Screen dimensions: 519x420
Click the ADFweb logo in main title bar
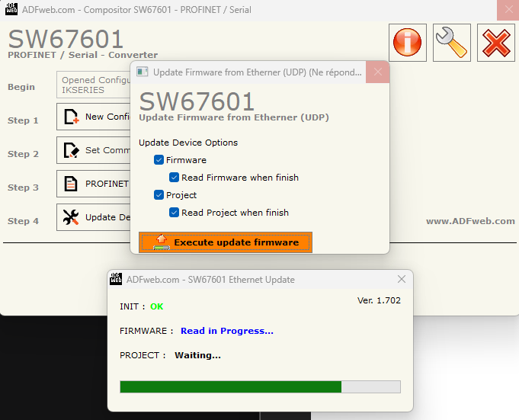tap(11, 9)
